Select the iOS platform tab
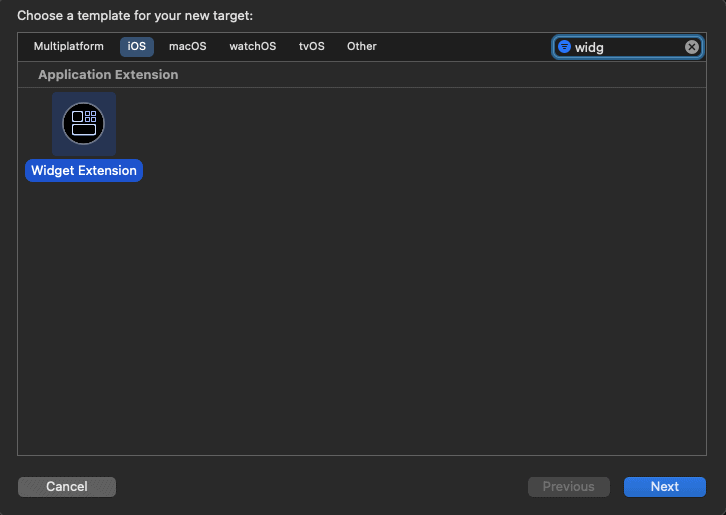 [x=137, y=47]
